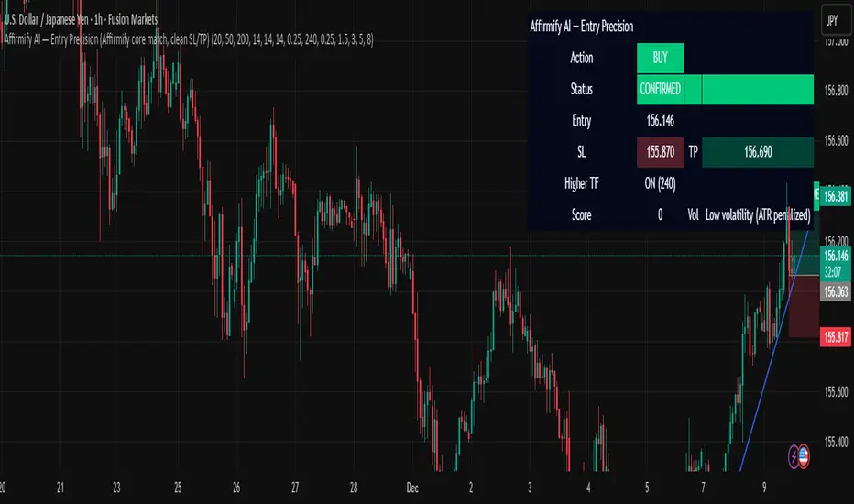Click the Score row label
This screenshot has height=504, width=854.
581,215
